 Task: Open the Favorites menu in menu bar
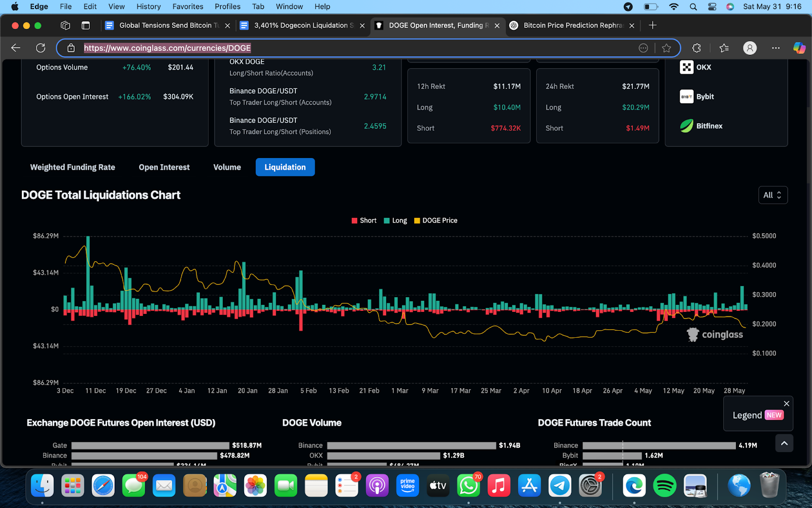[x=187, y=7]
